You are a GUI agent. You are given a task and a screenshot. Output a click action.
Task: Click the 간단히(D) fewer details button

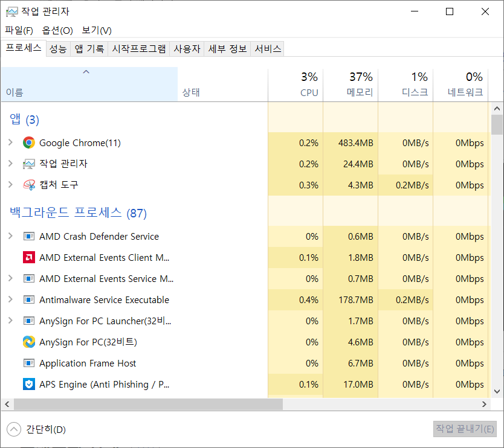click(36, 429)
